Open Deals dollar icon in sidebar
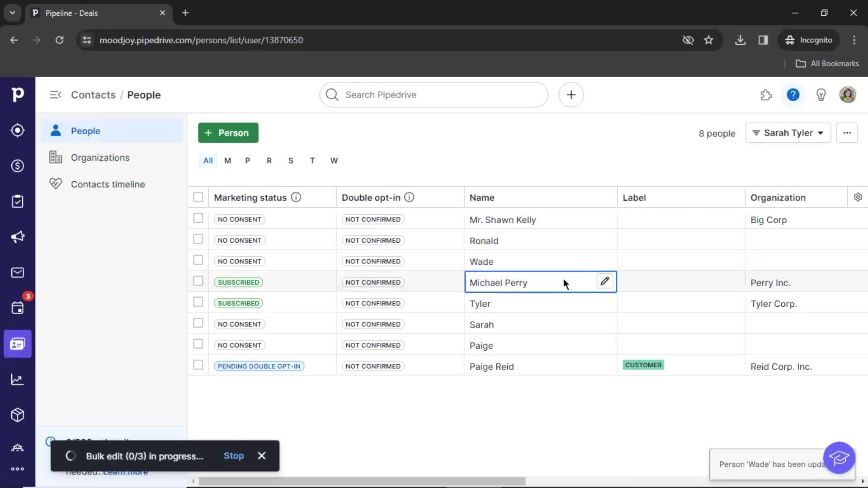The image size is (868, 488). (x=17, y=166)
